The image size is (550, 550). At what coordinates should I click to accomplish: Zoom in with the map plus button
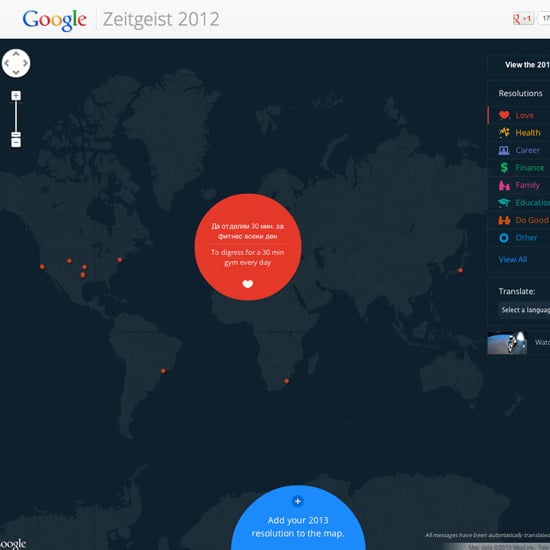pyautogui.click(x=16, y=96)
